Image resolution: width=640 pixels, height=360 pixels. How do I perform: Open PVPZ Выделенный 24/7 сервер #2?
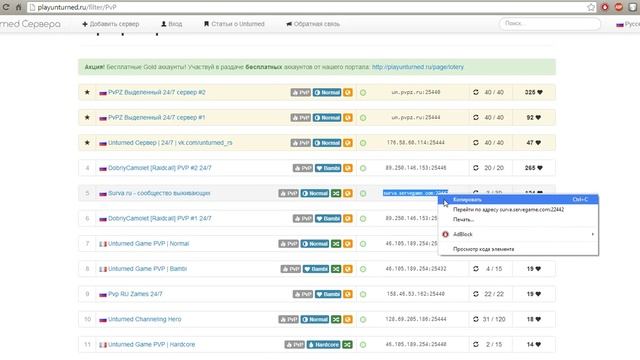pos(157,93)
